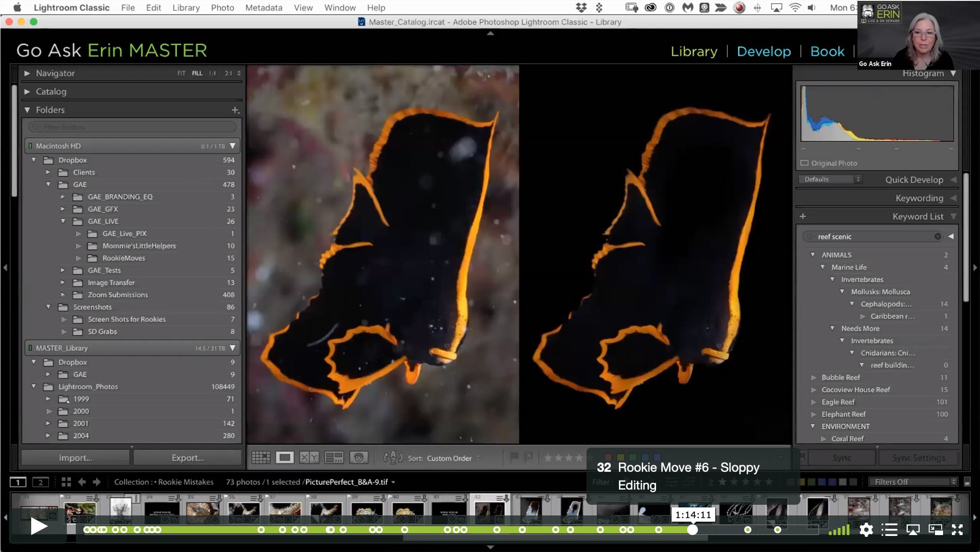Seek using the video progress scrubber handle

[692, 530]
